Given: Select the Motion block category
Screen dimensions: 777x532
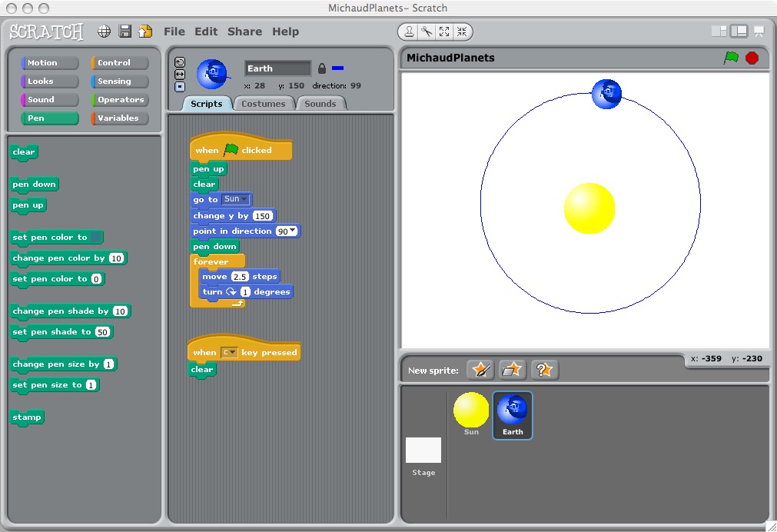Looking at the screenshot, I should (x=49, y=63).
